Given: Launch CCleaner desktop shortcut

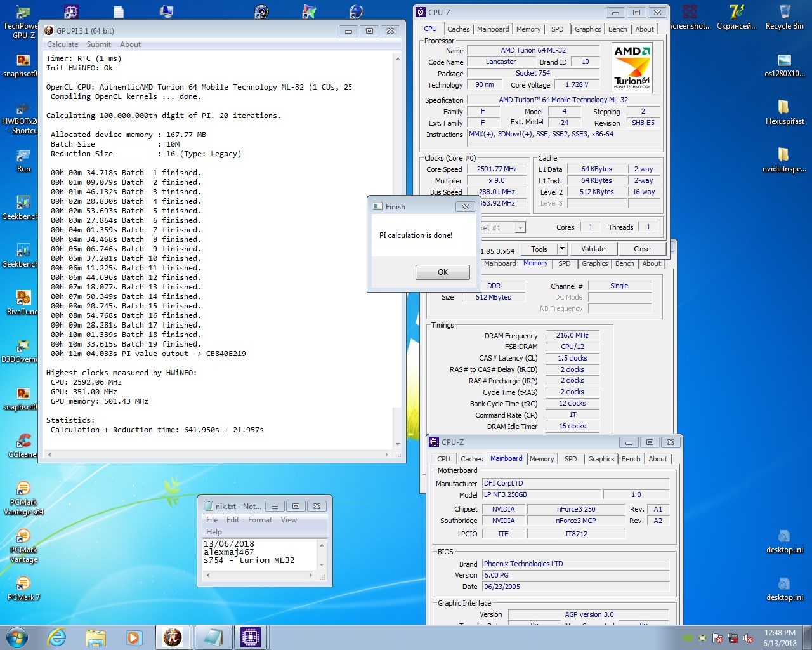Looking at the screenshot, I should 23,446.
